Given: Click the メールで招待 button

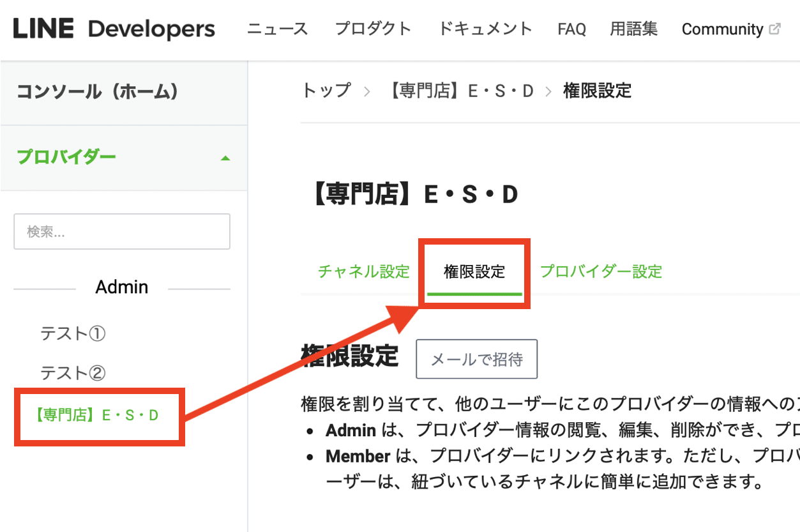Looking at the screenshot, I should [x=476, y=359].
